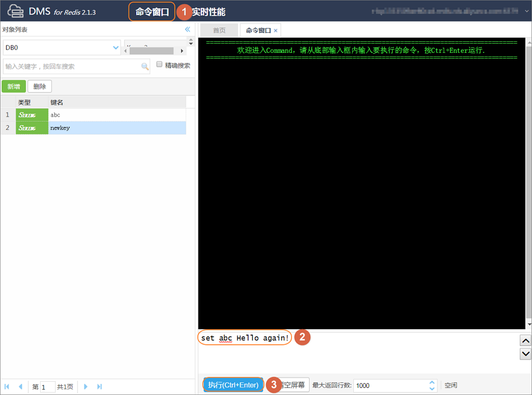Screen dimensions: 532x395
Task: Collapse the object list panel with double chevron
Action: point(188,29)
